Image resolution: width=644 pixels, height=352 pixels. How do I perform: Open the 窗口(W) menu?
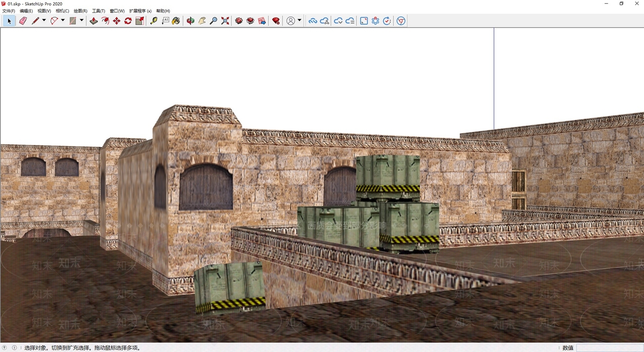tap(117, 11)
